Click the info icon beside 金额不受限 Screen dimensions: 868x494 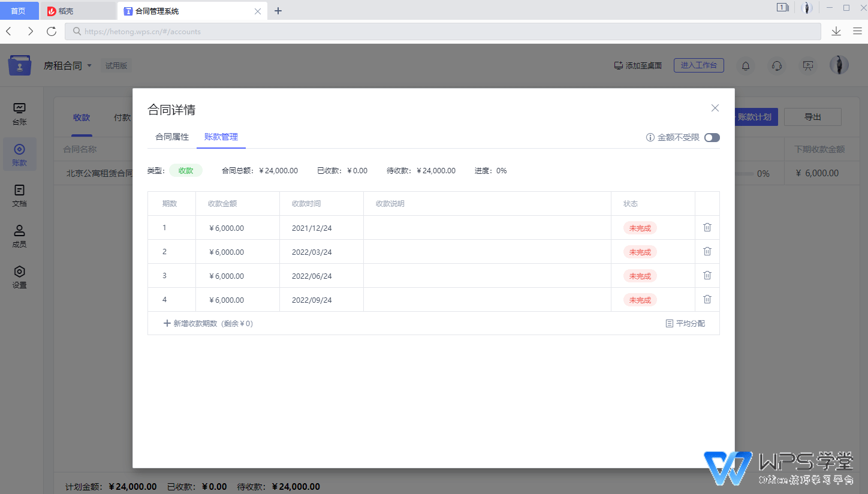tap(650, 137)
